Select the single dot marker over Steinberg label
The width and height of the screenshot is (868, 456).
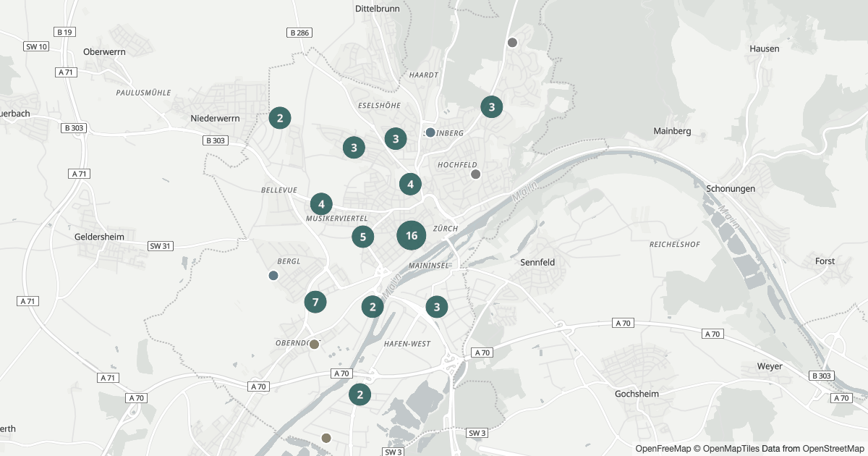[430, 132]
